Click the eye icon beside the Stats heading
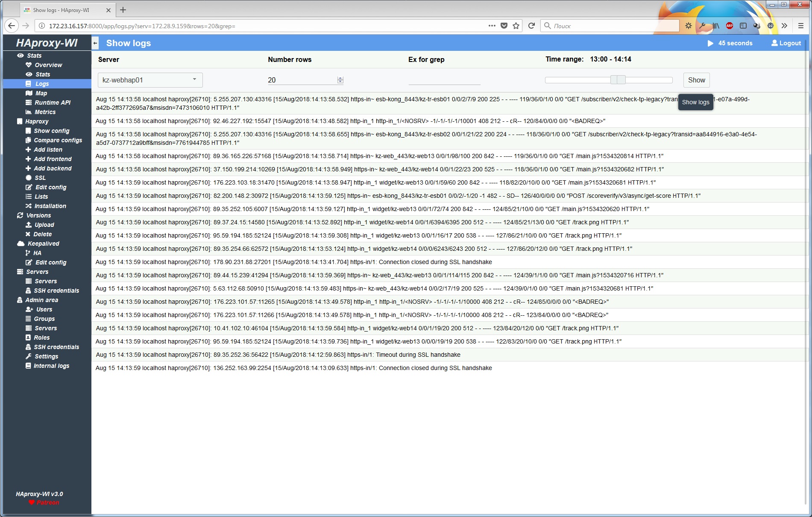The image size is (812, 517). point(20,56)
